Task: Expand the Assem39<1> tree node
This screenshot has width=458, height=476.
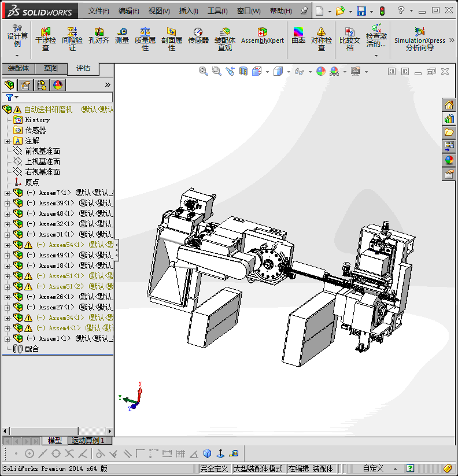Action: 8,204
